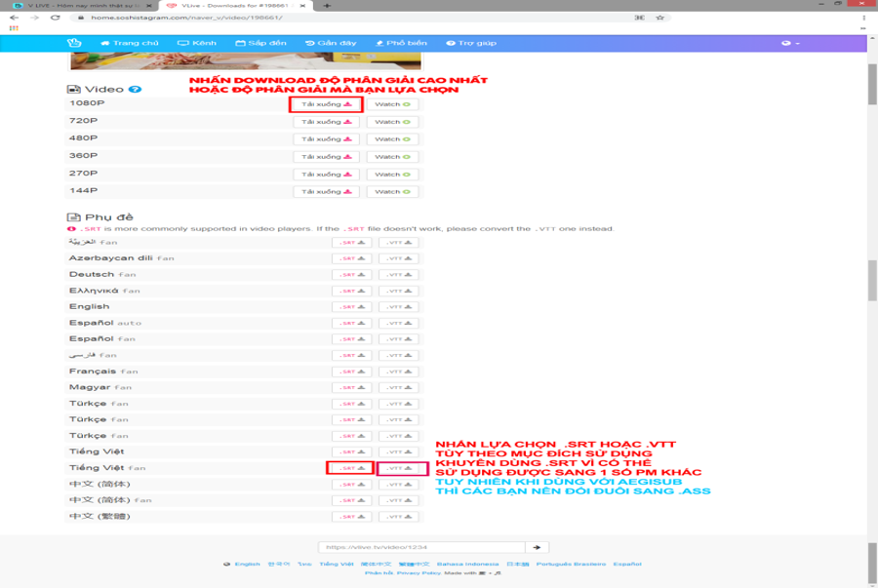The image size is (878, 588).
Task: Download Tiếng Việt fan subtitles as .VTT
Action: coord(399,468)
